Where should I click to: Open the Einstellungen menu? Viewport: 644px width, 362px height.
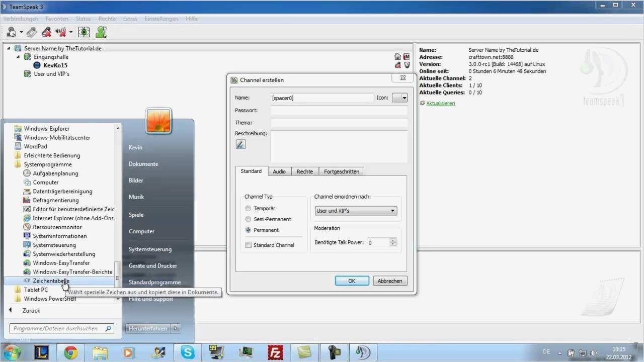point(162,19)
